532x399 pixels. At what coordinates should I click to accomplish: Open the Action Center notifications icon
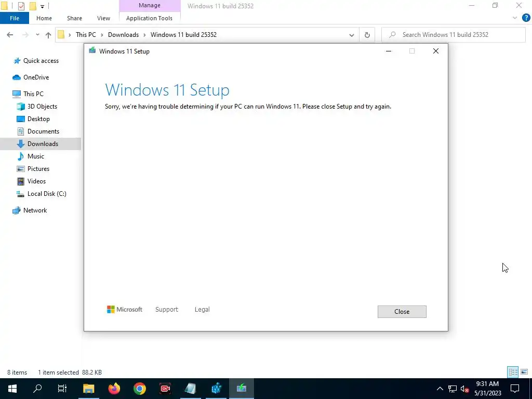515,389
